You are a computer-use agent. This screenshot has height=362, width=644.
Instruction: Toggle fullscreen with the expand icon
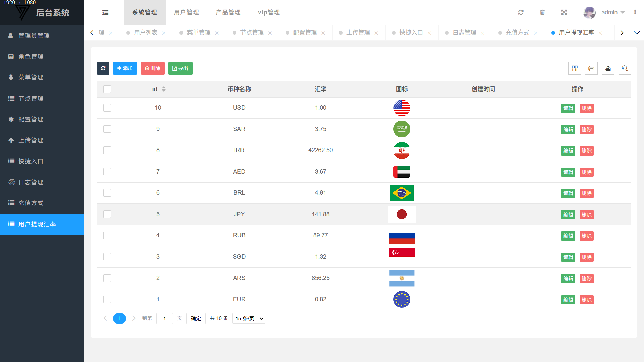564,12
